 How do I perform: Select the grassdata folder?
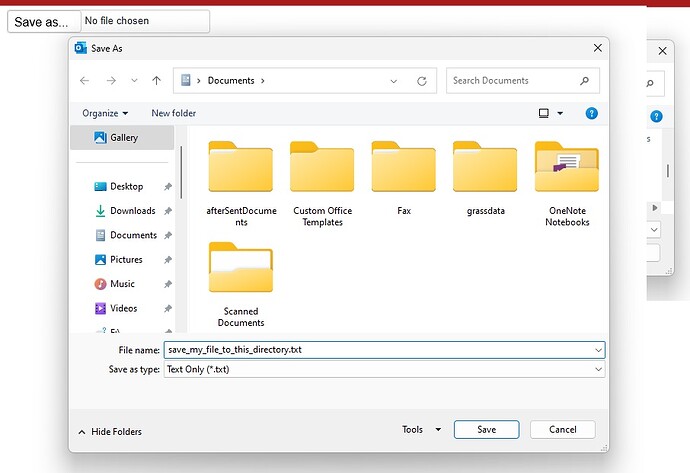(485, 178)
